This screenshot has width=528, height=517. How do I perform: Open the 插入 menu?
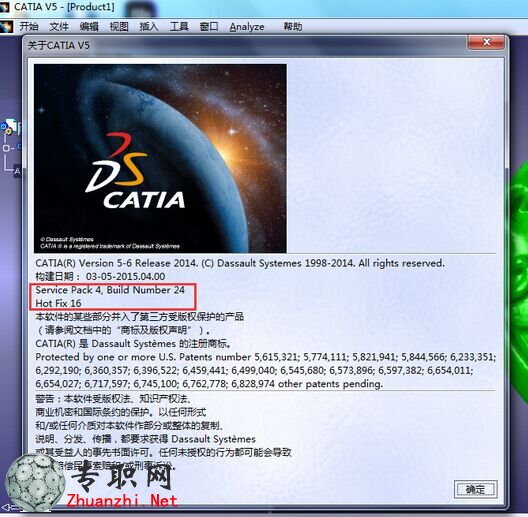(149, 27)
